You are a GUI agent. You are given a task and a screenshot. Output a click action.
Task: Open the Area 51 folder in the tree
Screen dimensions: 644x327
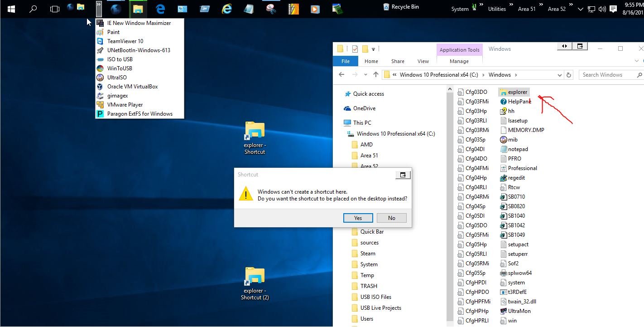pos(369,156)
